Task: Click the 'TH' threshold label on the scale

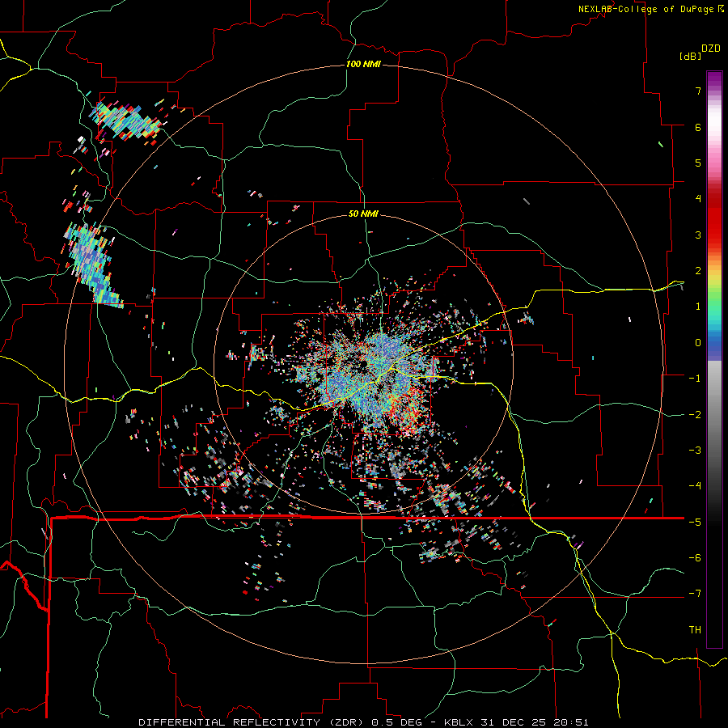Action: [x=695, y=630]
